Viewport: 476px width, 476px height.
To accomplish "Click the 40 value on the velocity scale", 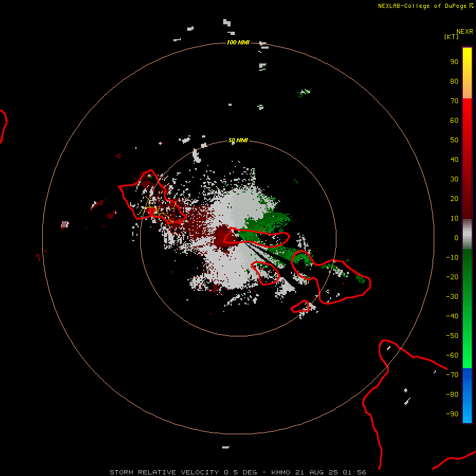I will (454, 160).
